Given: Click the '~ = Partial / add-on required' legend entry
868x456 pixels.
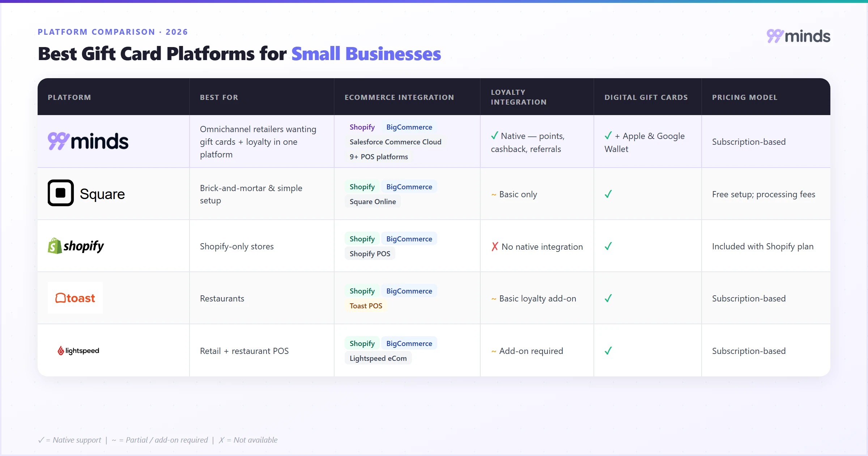Looking at the screenshot, I should (159, 440).
